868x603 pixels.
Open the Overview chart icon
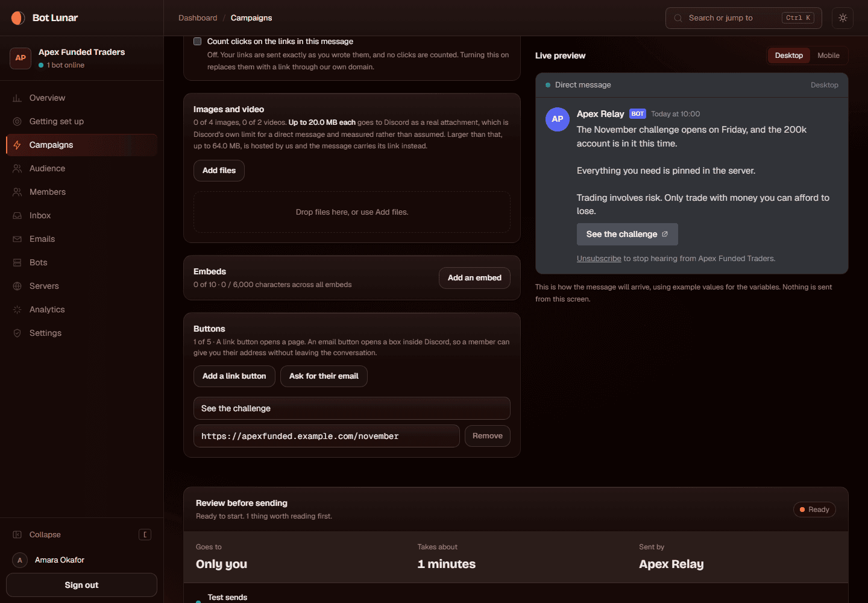[17, 98]
